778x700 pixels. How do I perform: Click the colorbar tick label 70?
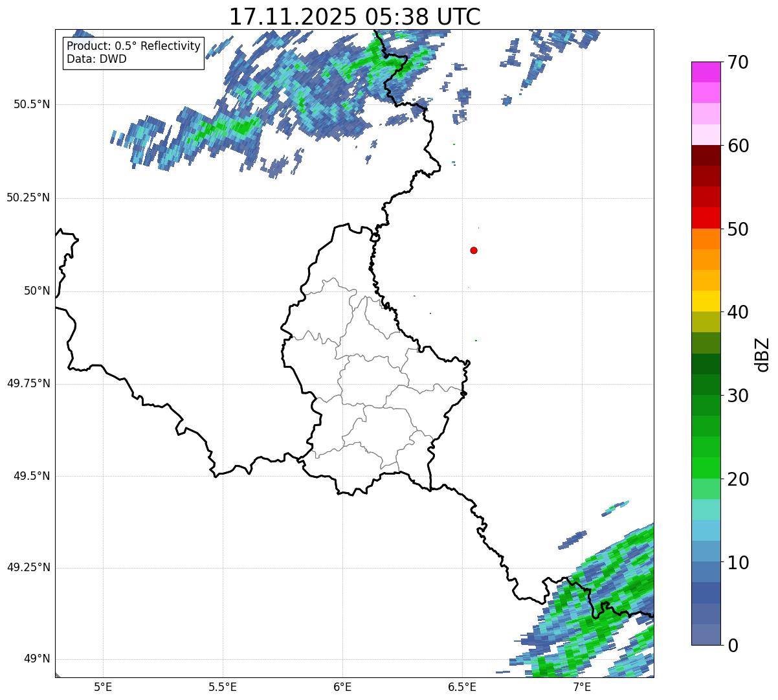point(738,62)
